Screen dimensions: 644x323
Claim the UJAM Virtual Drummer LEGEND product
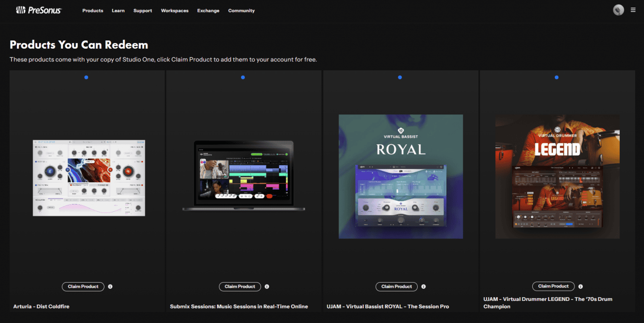[x=553, y=286]
